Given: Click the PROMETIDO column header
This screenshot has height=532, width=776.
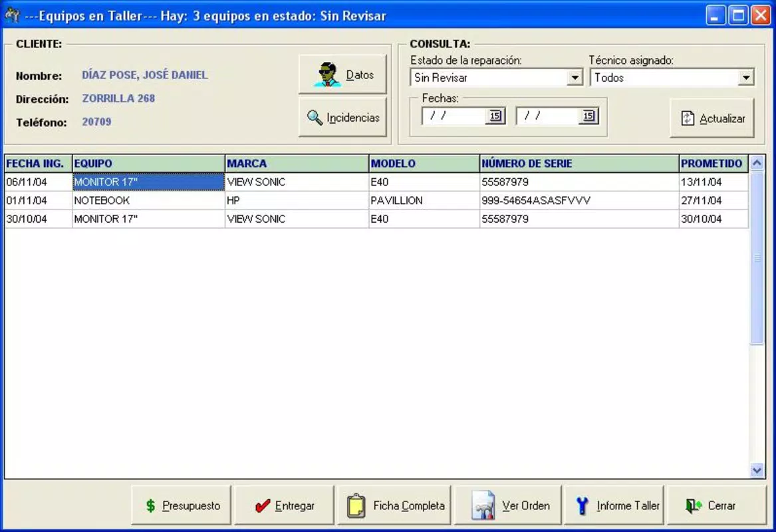Looking at the screenshot, I should pyautogui.click(x=713, y=164).
